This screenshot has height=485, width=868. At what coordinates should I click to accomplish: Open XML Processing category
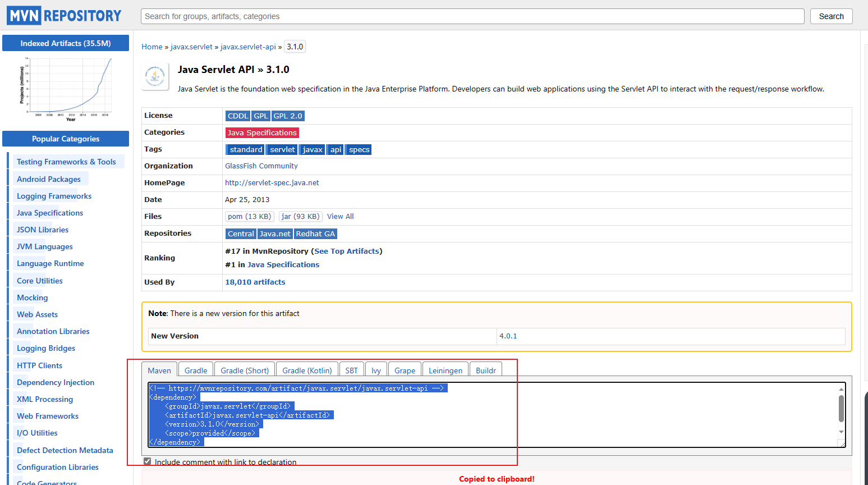pos(45,399)
